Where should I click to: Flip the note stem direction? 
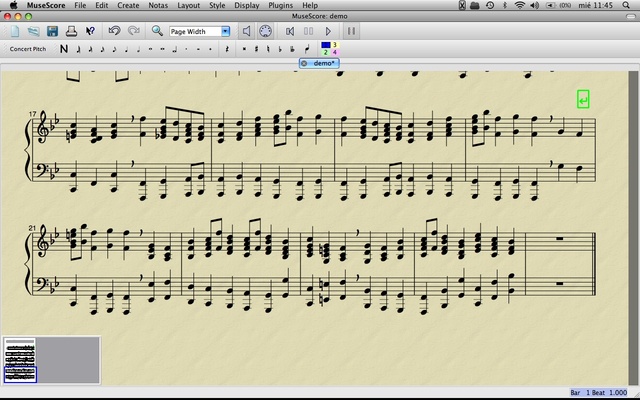(307, 49)
